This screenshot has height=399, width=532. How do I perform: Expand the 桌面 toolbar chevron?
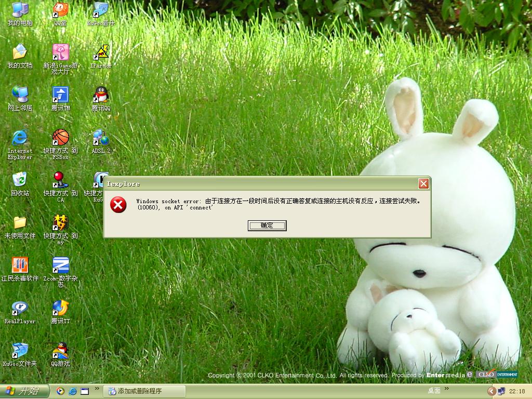446,389
